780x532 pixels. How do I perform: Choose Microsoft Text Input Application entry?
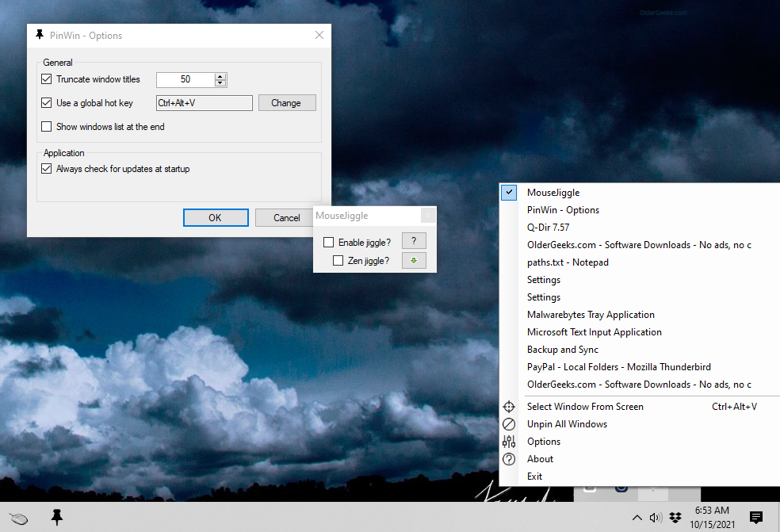pyautogui.click(x=640, y=331)
